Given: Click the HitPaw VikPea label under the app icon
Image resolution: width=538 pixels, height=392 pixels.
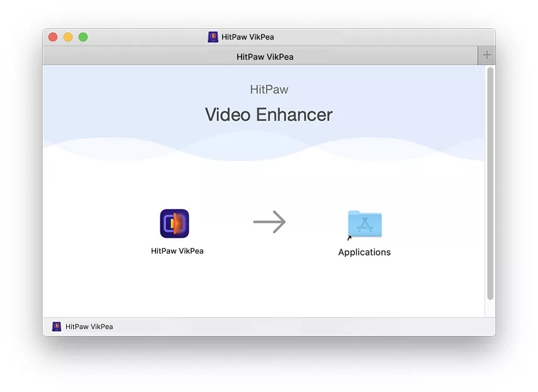Looking at the screenshot, I should point(177,250).
